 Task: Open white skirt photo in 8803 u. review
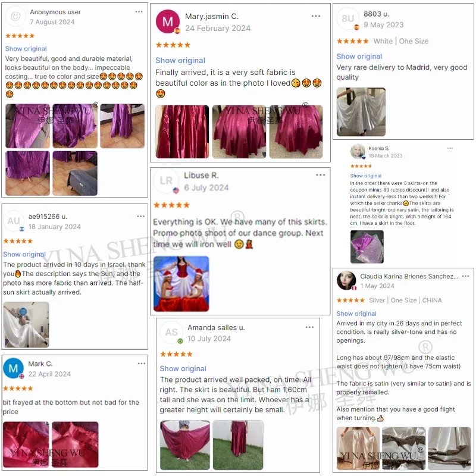(x=361, y=112)
